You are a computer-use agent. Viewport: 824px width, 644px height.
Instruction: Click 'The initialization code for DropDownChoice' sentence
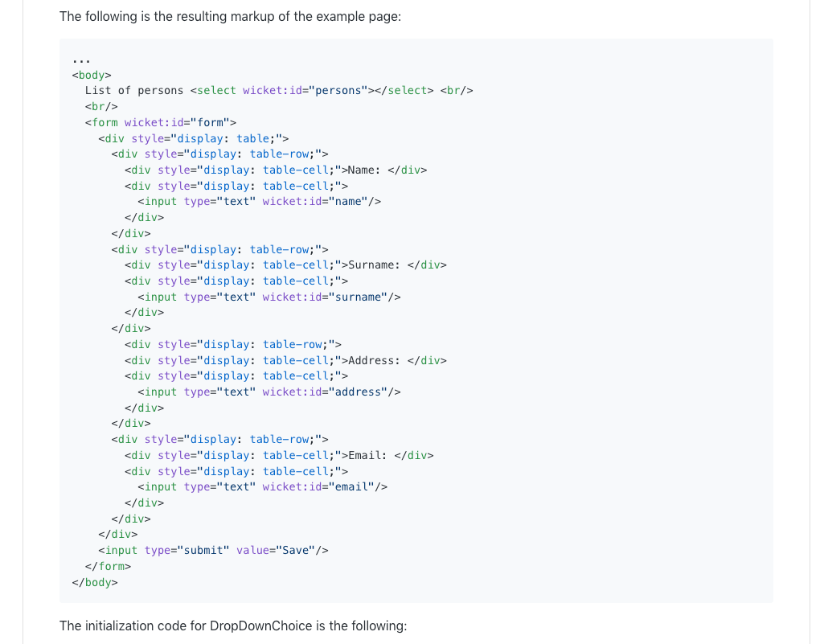click(233, 626)
